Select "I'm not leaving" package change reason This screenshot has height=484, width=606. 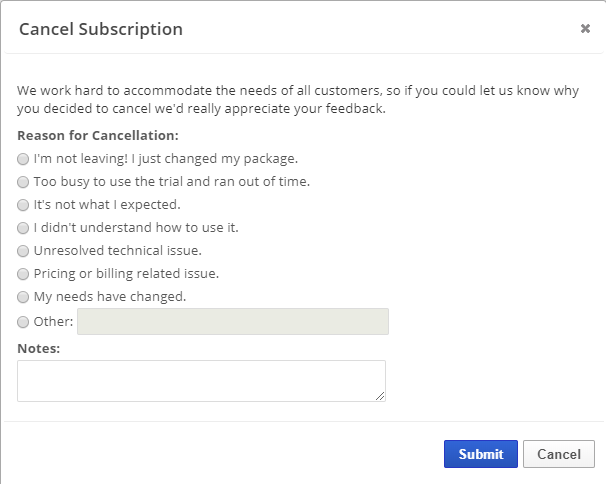click(x=23, y=159)
